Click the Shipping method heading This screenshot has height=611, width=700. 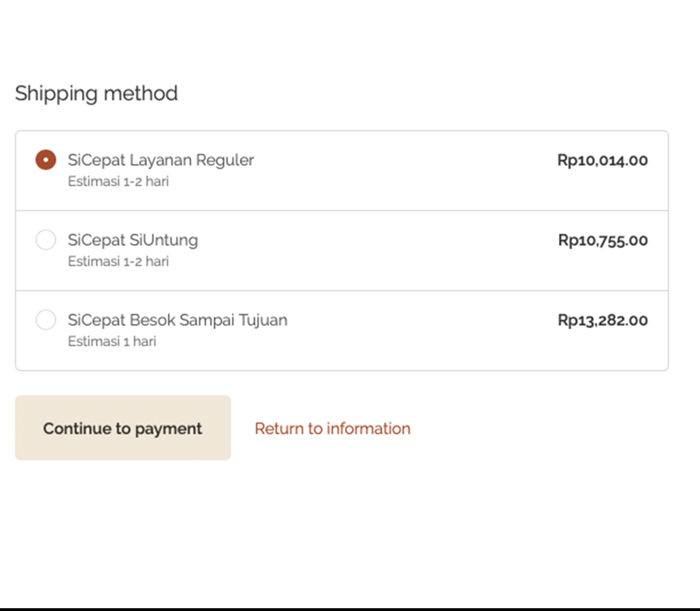[97, 93]
